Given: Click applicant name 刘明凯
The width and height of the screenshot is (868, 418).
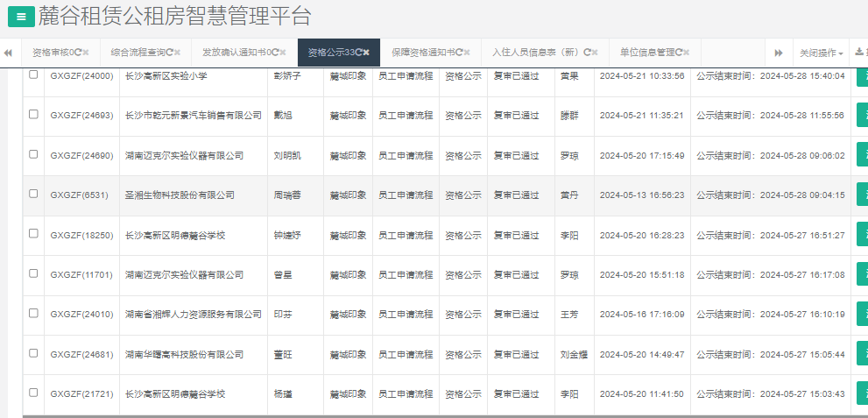Looking at the screenshot, I should click(287, 156).
